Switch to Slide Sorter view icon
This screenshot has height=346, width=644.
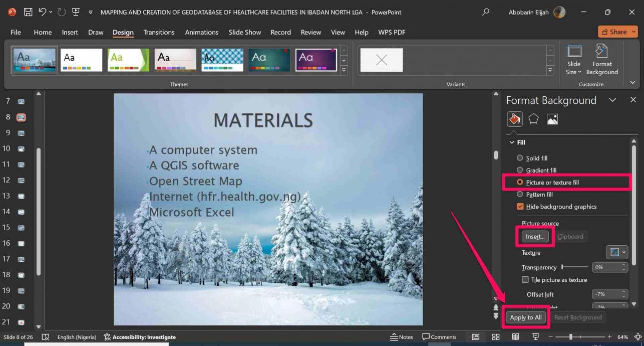point(495,337)
